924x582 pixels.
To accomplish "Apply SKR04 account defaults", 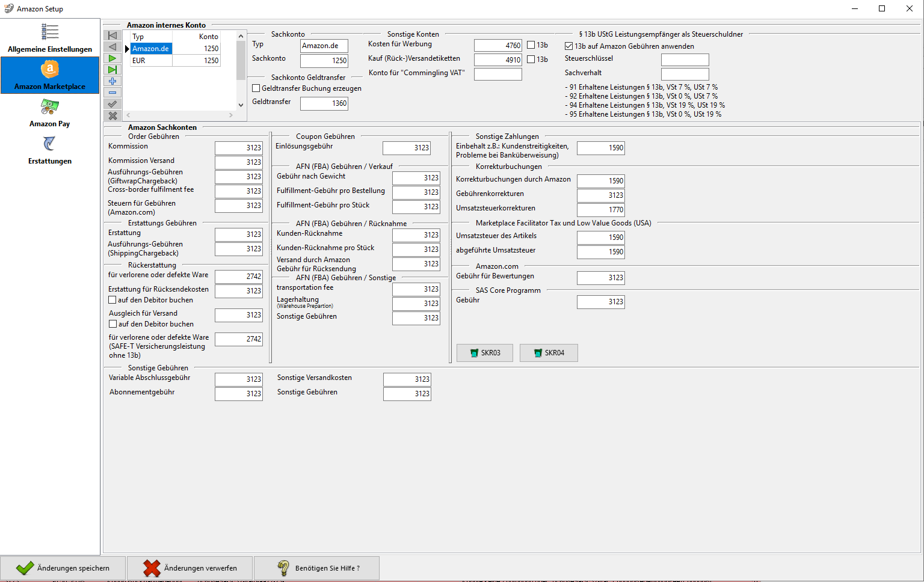I will tap(549, 353).
